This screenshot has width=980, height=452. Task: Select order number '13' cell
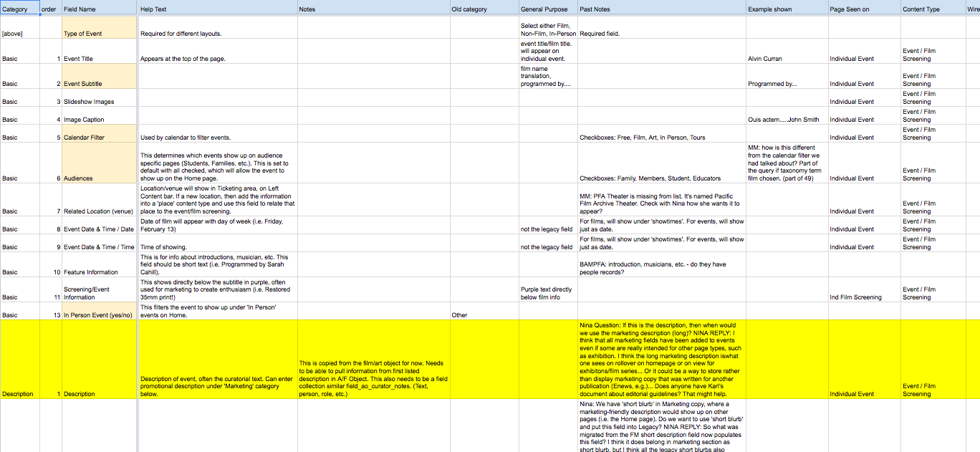tap(50, 311)
